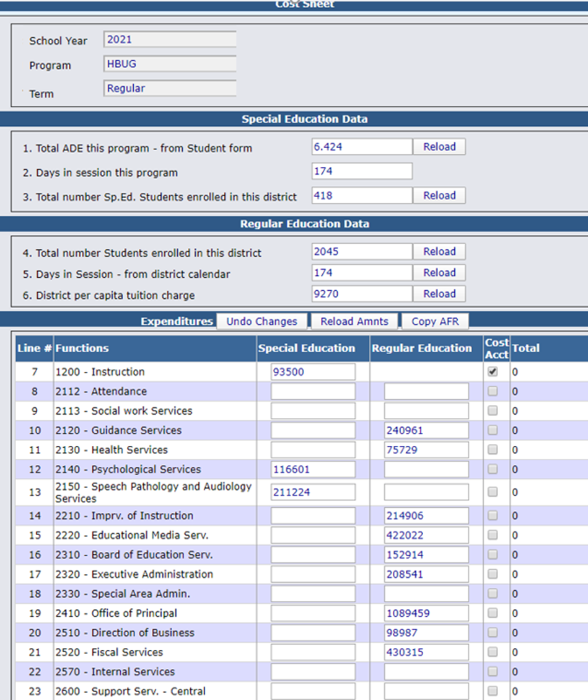Reload District per capita tuition charge

[439, 294]
